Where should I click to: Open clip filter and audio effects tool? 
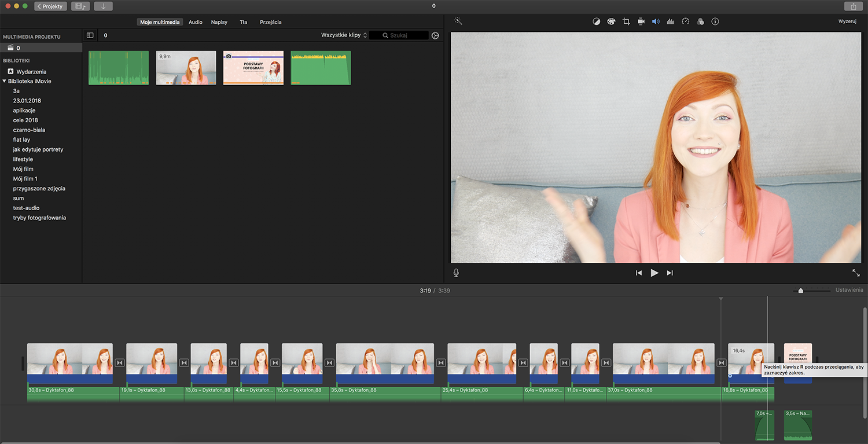tap(700, 21)
